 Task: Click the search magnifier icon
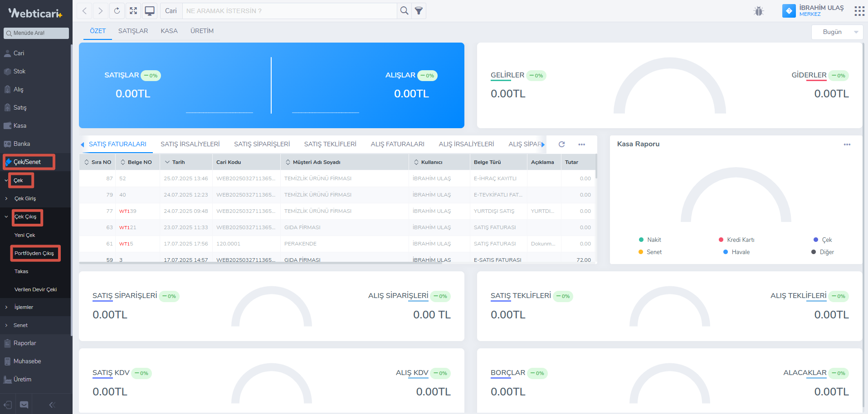[404, 11]
